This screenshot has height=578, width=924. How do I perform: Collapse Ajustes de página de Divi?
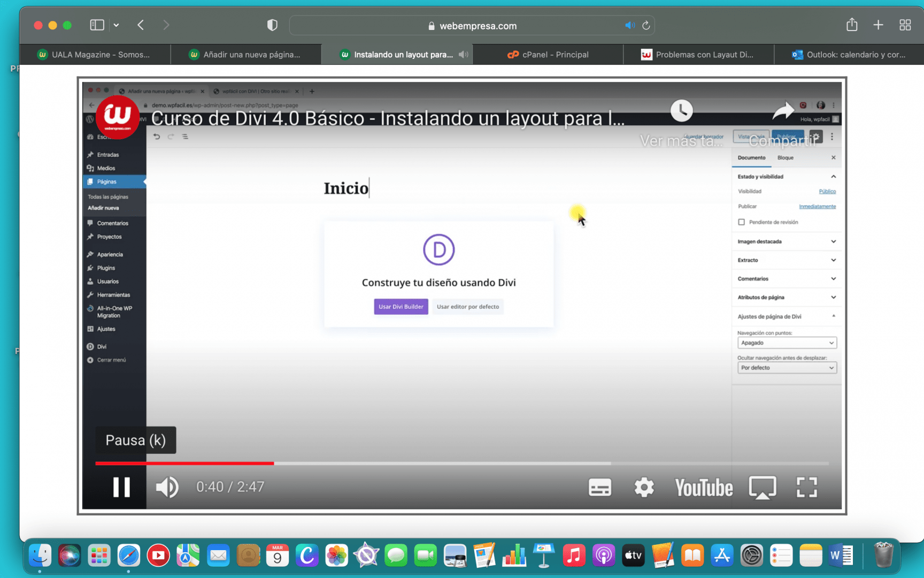click(x=786, y=317)
